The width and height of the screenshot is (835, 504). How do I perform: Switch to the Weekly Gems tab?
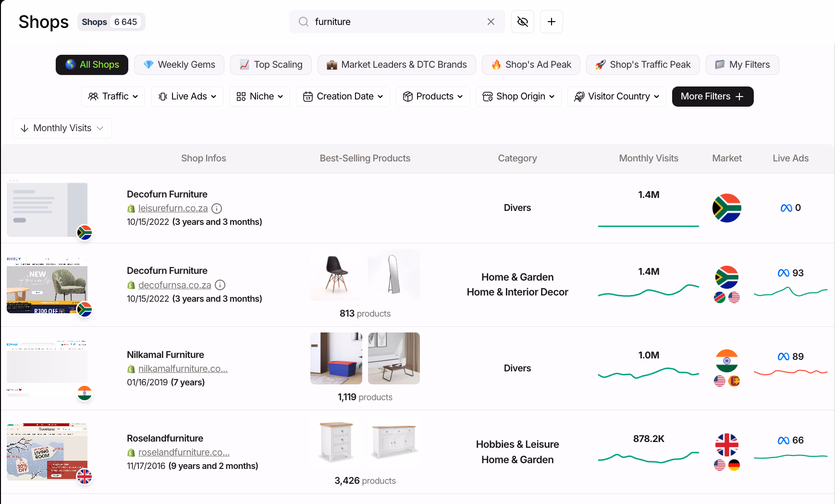tap(179, 64)
